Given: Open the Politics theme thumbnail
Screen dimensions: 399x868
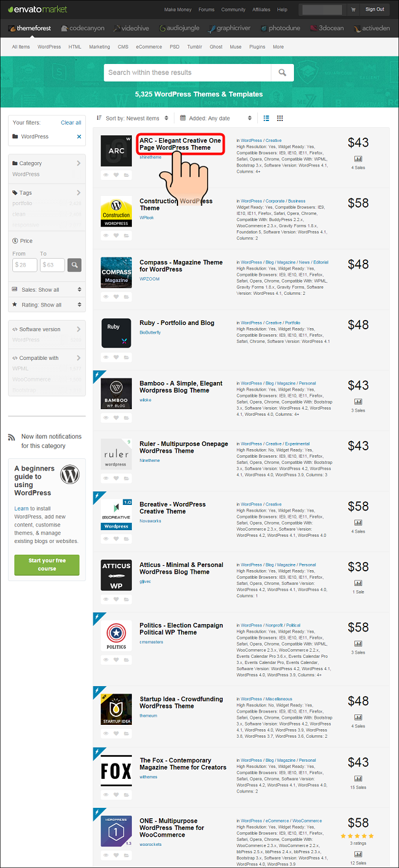Looking at the screenshot, I should tap(116, 636).
